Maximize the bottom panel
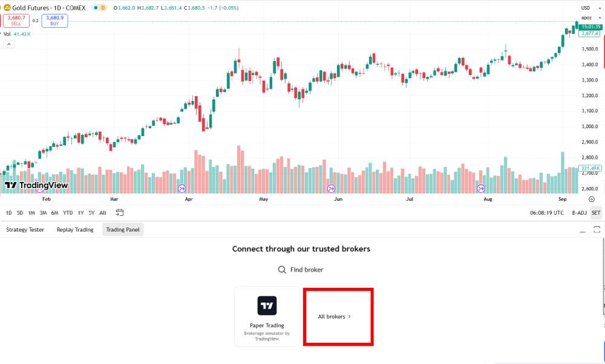The image size is (605, 364). [597, 230]
